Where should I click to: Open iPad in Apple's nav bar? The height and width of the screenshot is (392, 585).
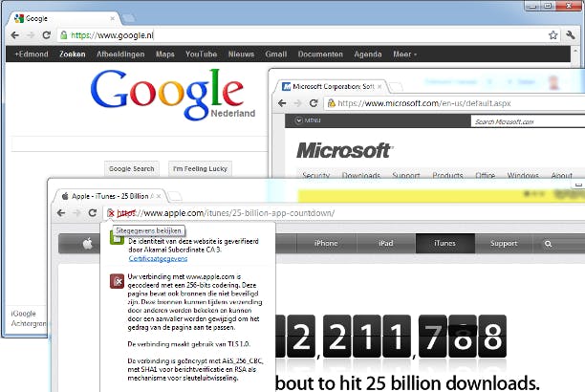[386, 244]
